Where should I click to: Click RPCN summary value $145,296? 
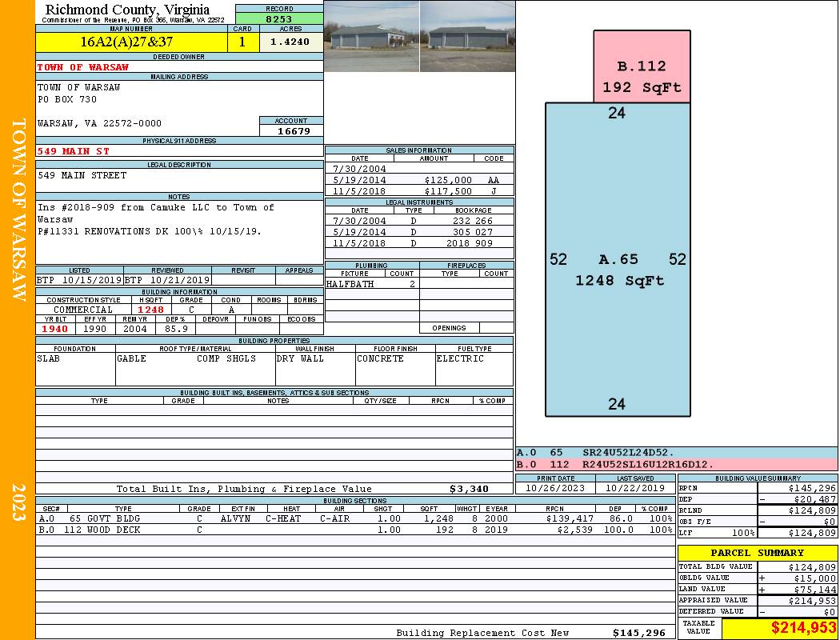(812, 489)
